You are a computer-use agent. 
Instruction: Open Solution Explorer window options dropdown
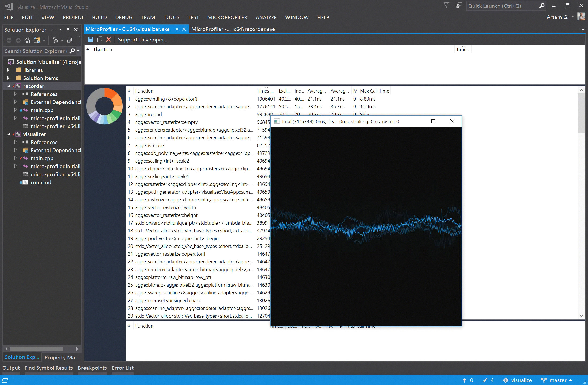point(60,29)
